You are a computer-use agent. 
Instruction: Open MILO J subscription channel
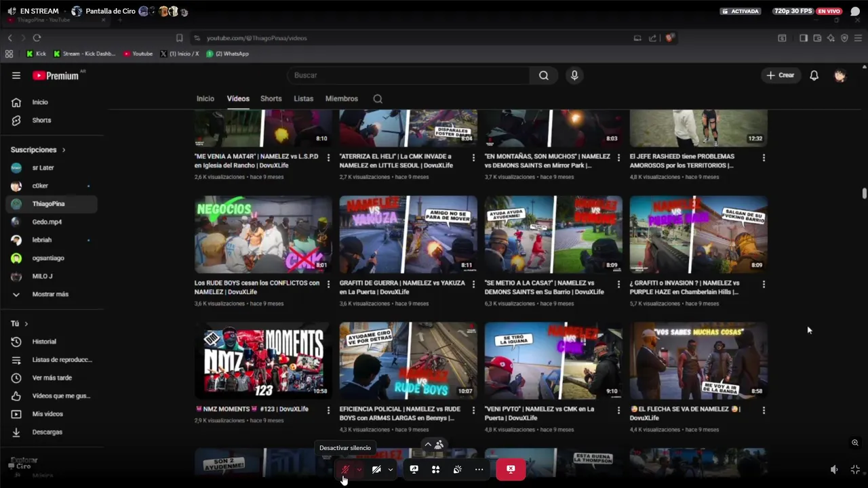tap(52, 276)
